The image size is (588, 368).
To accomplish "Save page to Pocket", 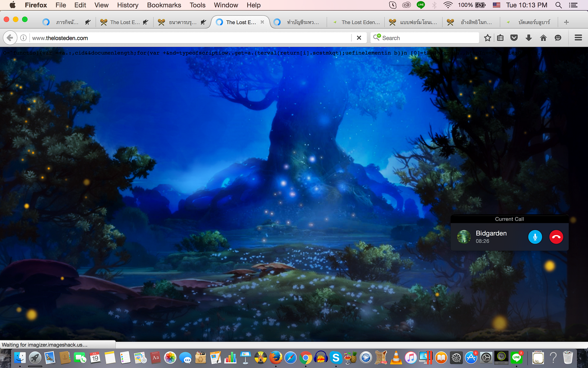I will [514, 38].
